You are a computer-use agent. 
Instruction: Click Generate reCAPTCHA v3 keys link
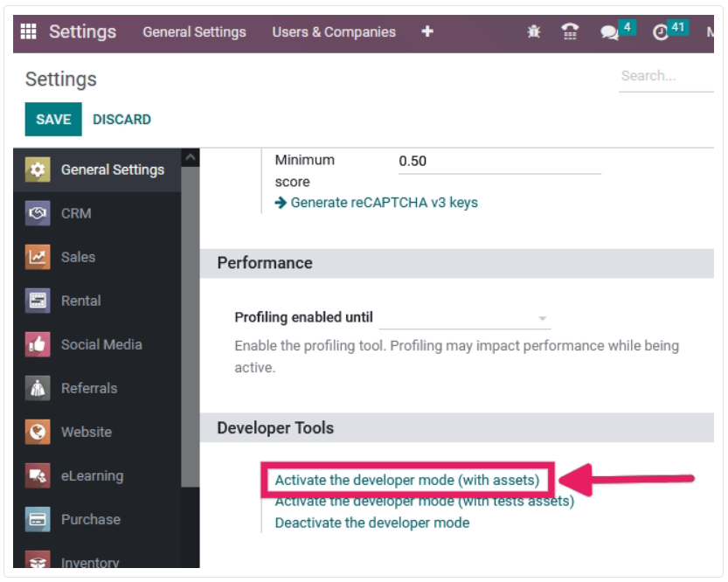pos(384,203)
